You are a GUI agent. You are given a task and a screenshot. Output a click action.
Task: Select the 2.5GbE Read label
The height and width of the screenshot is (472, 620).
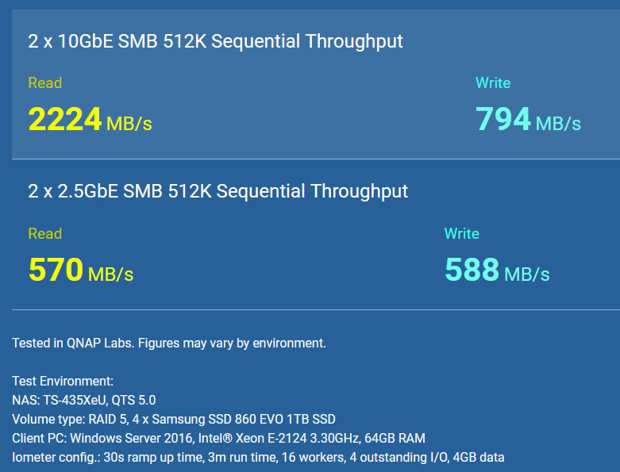click(45, 234)
